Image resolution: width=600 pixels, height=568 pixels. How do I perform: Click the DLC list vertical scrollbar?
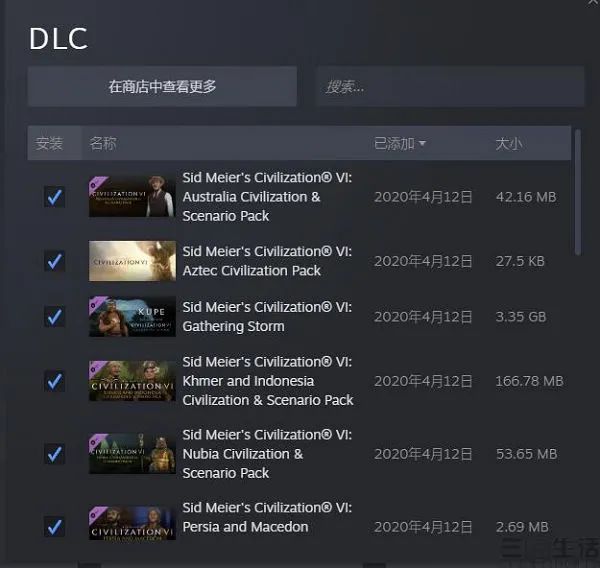click(x=578, y=192)
